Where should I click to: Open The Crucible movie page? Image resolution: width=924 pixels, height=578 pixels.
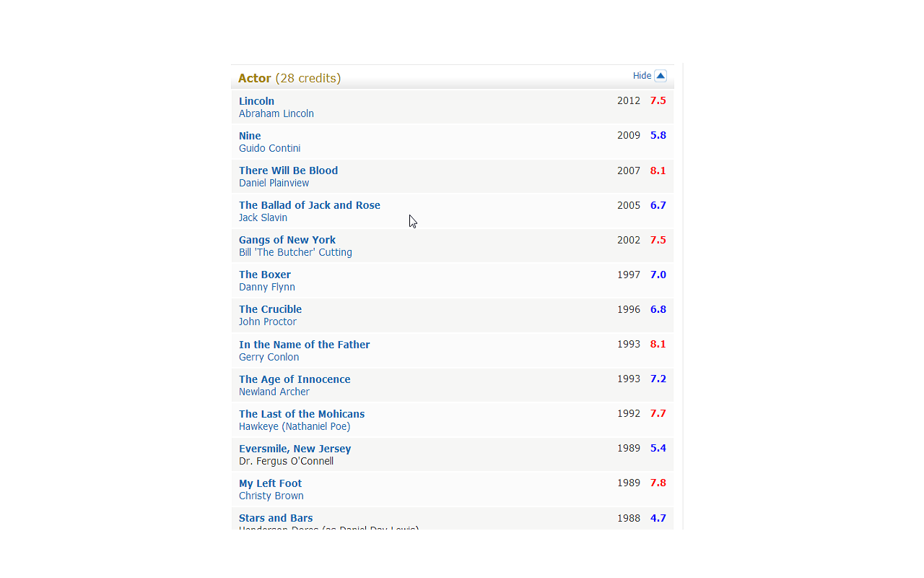tap(270, 309)
